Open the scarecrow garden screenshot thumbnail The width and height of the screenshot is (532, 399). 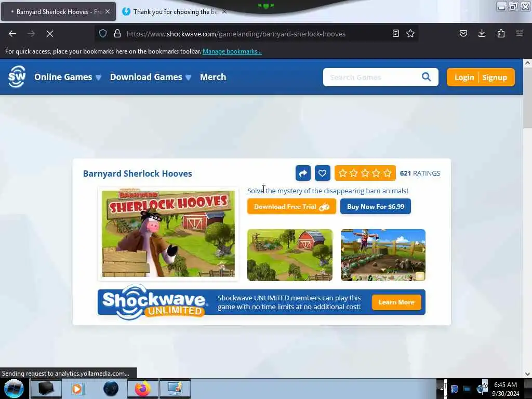pyautogui.click(x=383, y=255)
